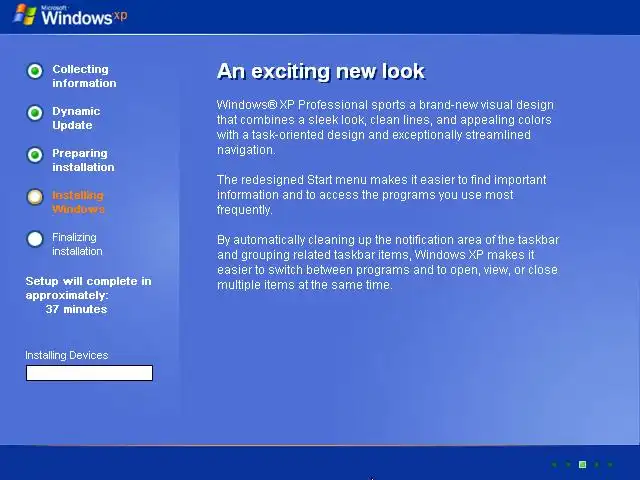
Task: Click the paragraph starting "The redesigned Start menu"
Action: (381, 195)
